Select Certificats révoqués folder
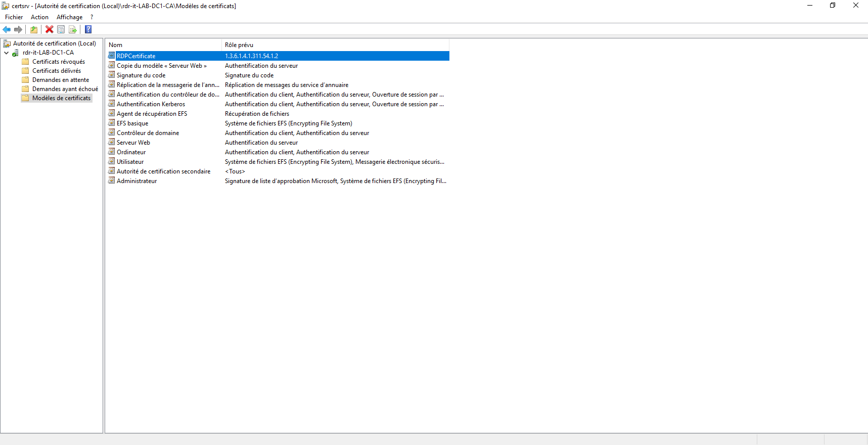 click(58, 62)
